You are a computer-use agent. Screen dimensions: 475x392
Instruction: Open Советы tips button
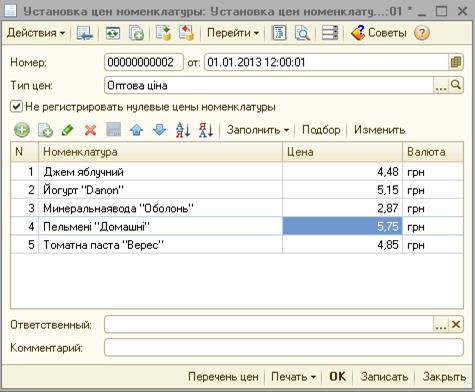379,33
